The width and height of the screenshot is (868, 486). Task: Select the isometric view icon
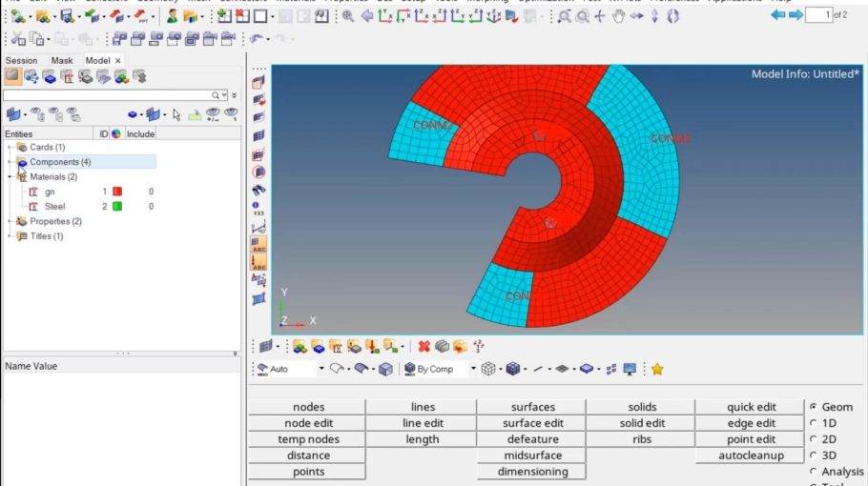(493, 16)
